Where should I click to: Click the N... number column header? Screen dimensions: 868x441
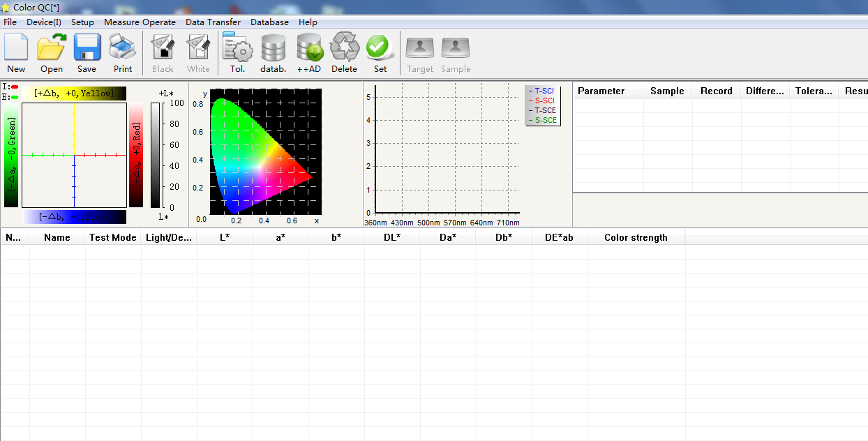15,237
